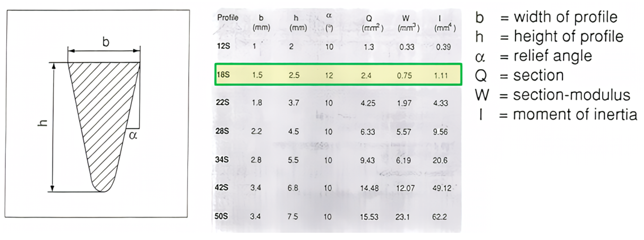Click the 62.2 moment of inertia value

pyautogui.click(x=439, y=217)
